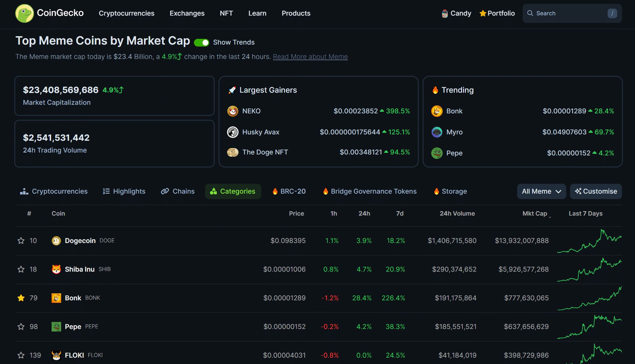Click the Portfolio star icon in header
The height and width of the screenshot is (364, 635).
point(483,13)
